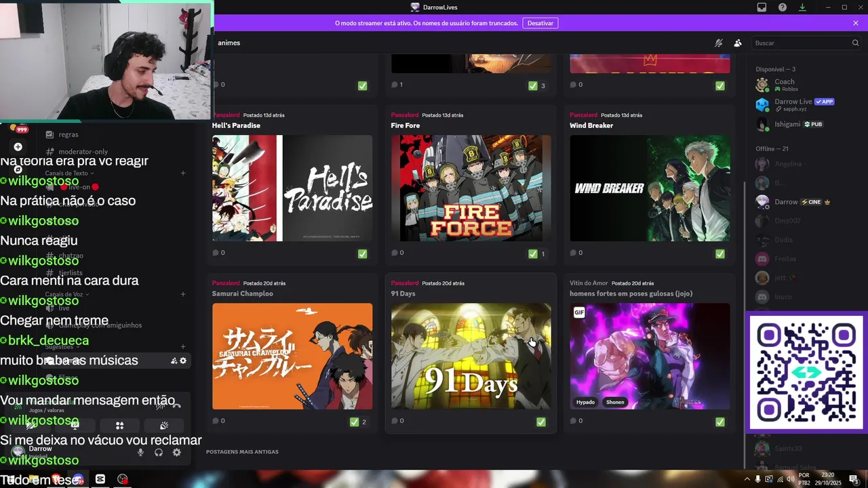Viewport: 868px width, 488px height.
Task: Open the Samurai Champloo post thumbnail
Action: (292, 357)
